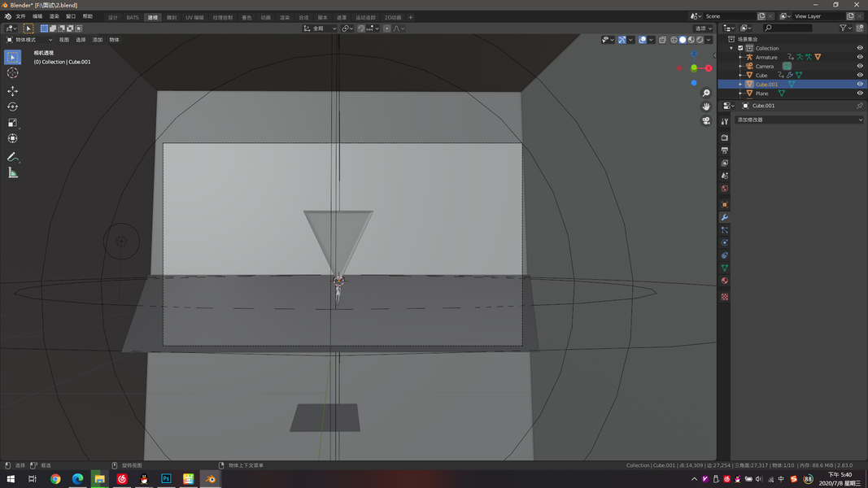Toggle X-Ray display mode
The height and width of the screenshot is (488, 868).
[x=663, y=40]
